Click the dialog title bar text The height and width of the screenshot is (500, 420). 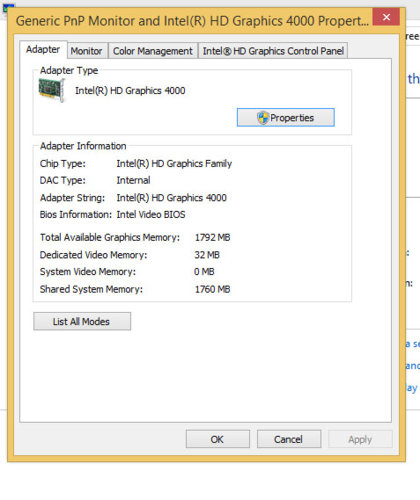pos(192,21)
